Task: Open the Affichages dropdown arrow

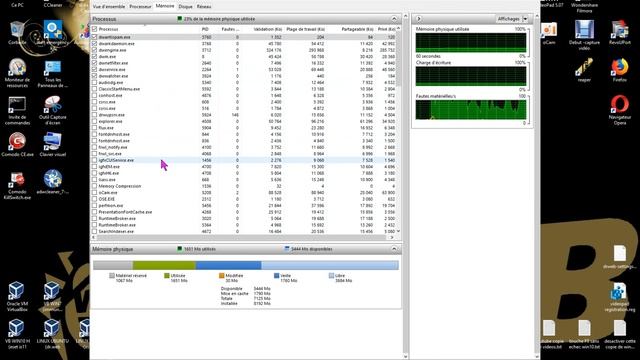Action: tap(525, 19)
